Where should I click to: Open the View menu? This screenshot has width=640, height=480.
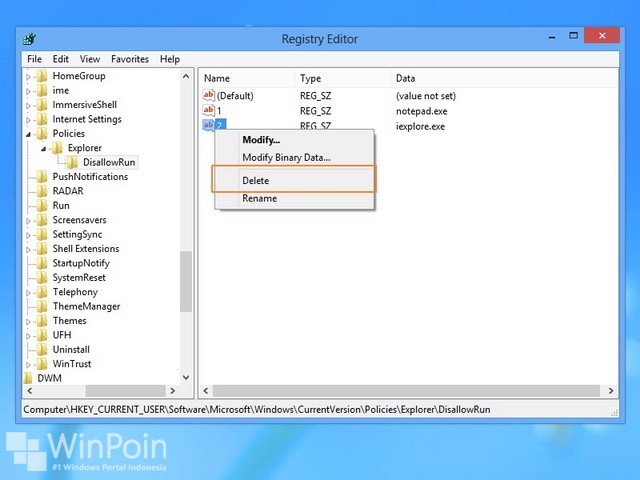90,59
